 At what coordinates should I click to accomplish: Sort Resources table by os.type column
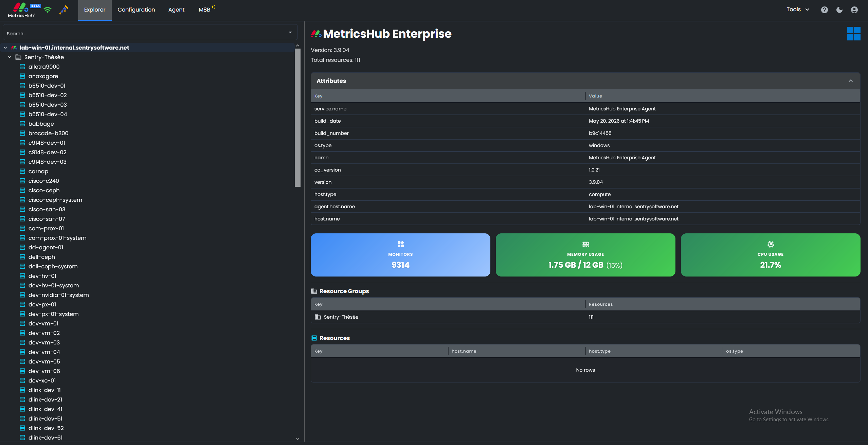[x=791, y=351]
